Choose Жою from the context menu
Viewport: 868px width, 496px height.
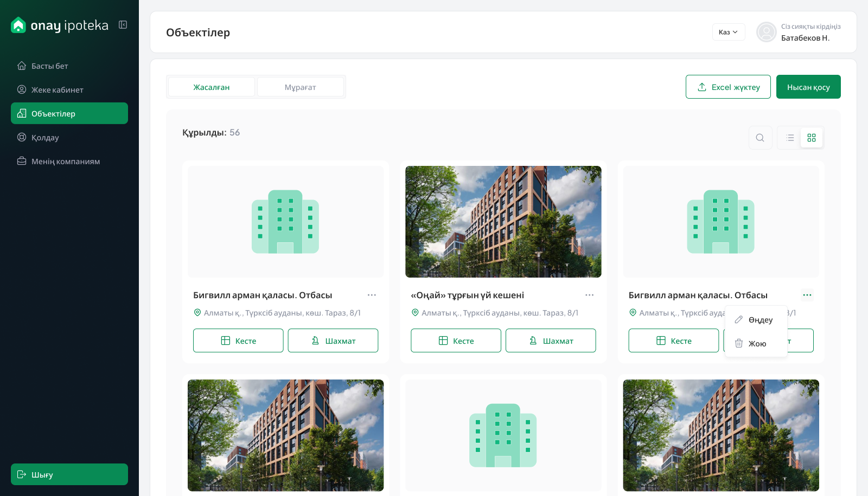pos(756,344)
